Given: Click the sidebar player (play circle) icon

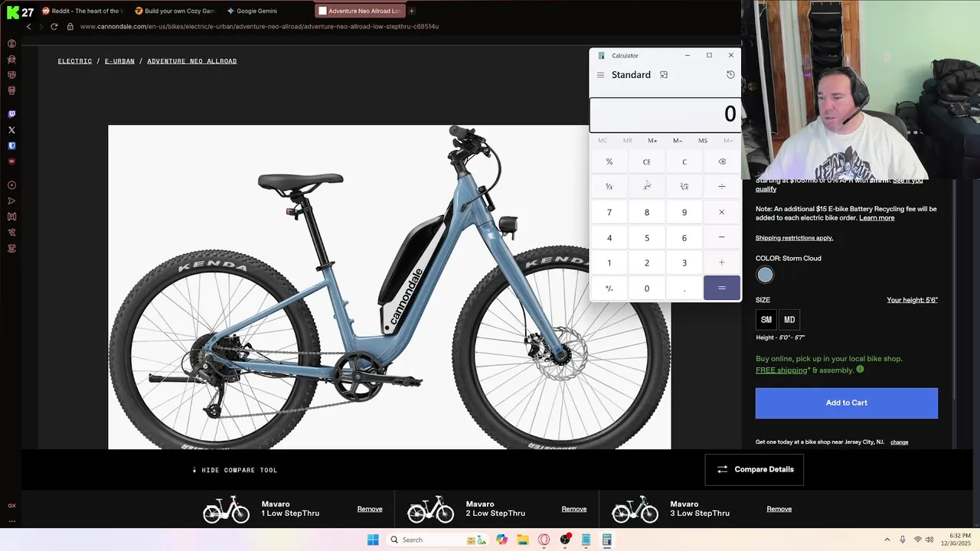Looking at the screenshot, I should (x=11, y=185).
